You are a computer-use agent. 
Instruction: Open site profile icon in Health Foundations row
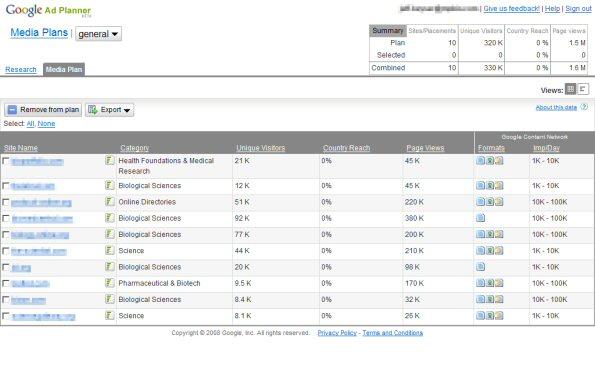[110, 161]
